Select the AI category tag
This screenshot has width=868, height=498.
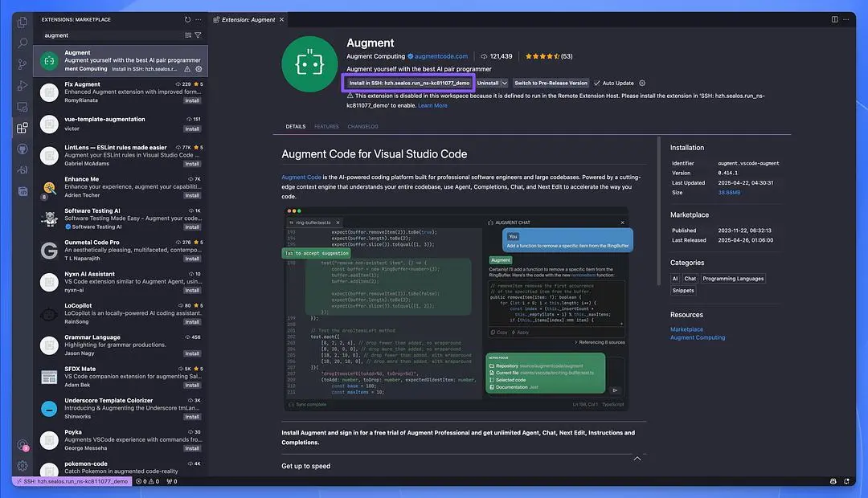pyautogui.click(x=675, y=279)
